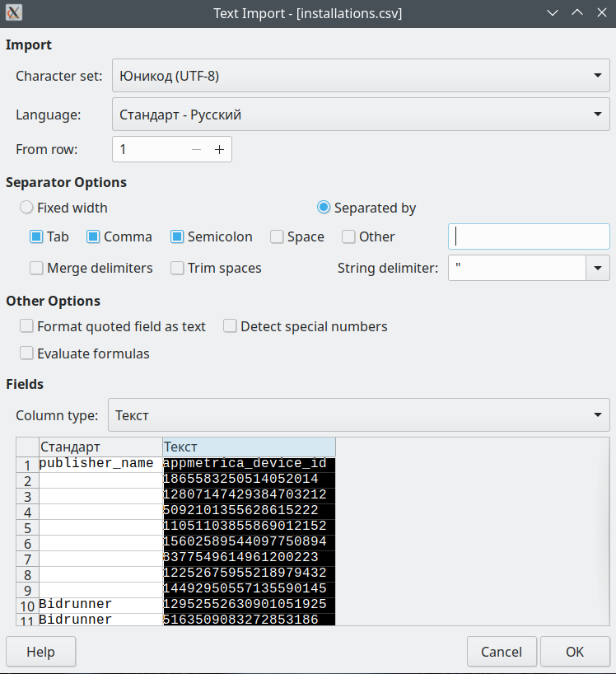Click value 1865583250514052014 in preview
This screenshot has height=674, width=616.
point(250,479)
